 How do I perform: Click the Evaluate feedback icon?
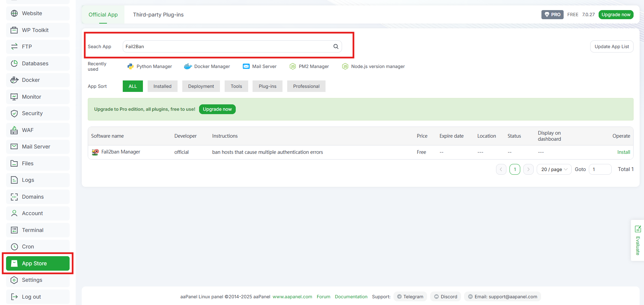tap(638, 229)
